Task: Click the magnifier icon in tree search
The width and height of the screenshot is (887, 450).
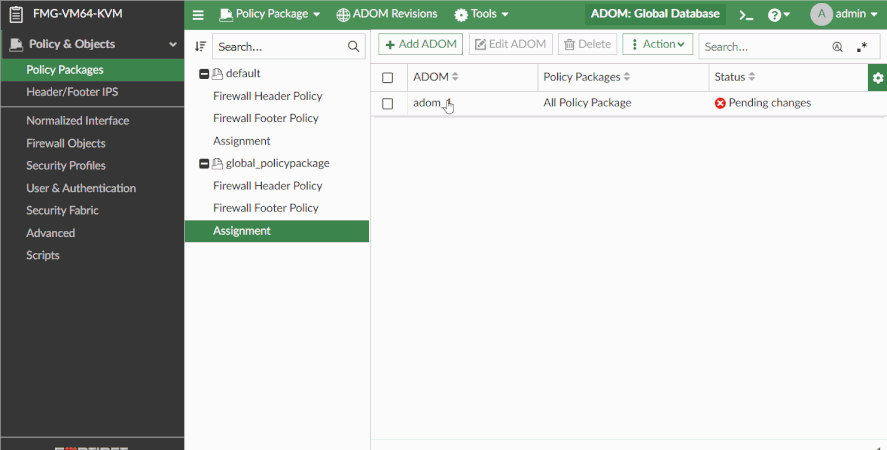Action: pyautogui.click(x=353, y=46)
